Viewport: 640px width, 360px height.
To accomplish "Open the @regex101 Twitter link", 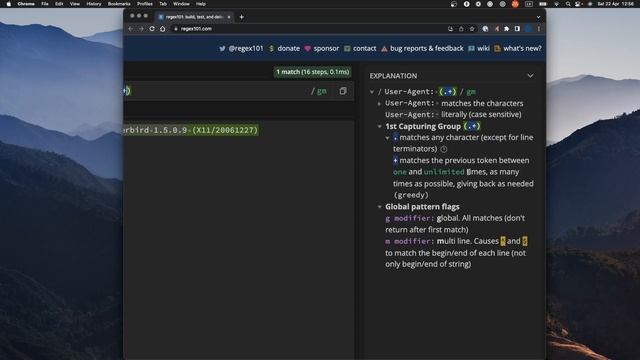I will tap(241, 48).
